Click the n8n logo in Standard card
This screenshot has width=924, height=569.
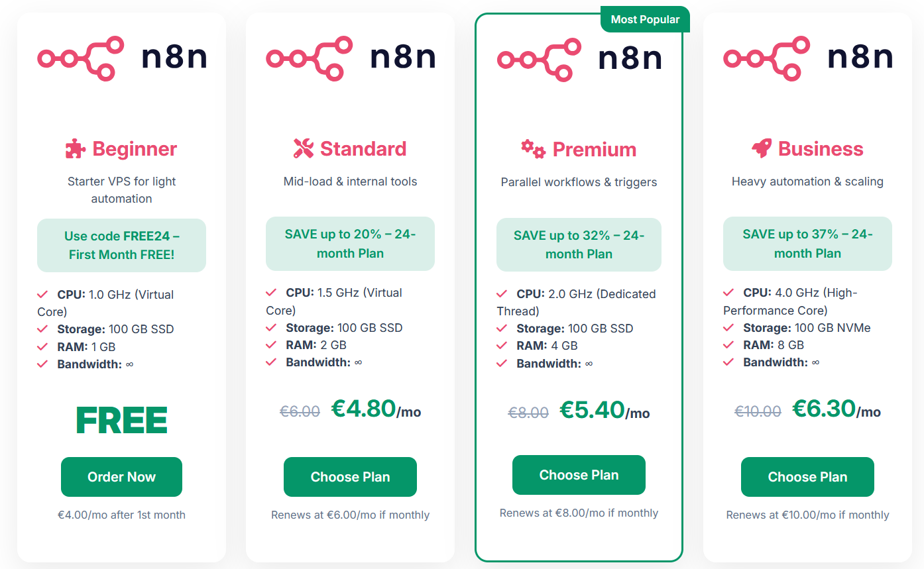(351, 58)
